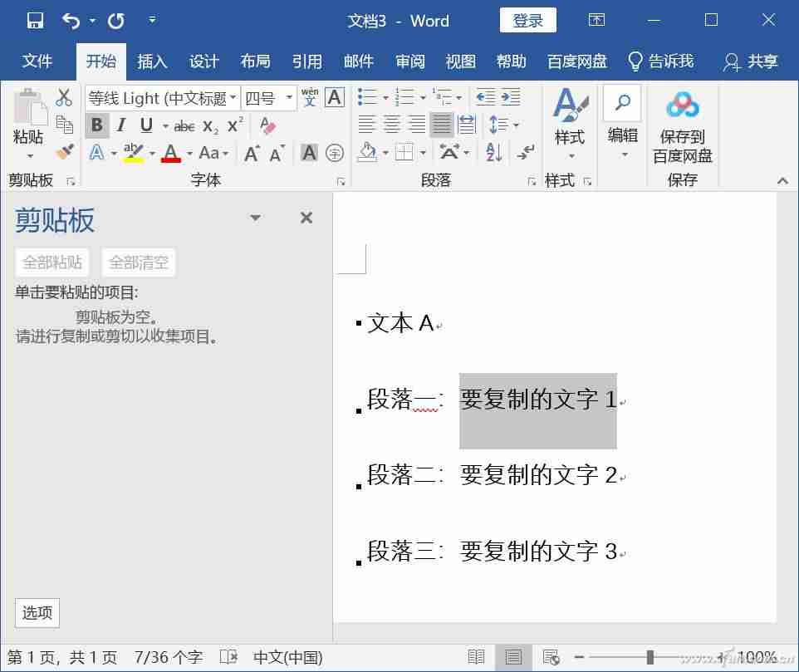Open bullet list style dropdown

(385, 97)
